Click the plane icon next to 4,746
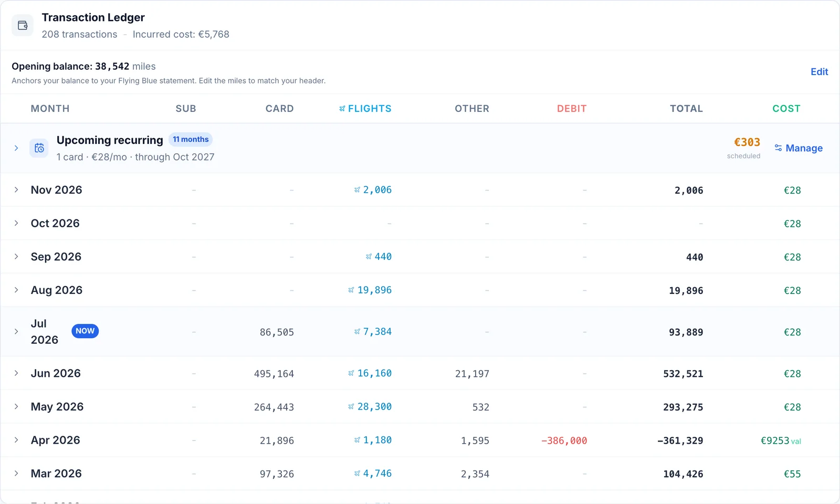 357,474
